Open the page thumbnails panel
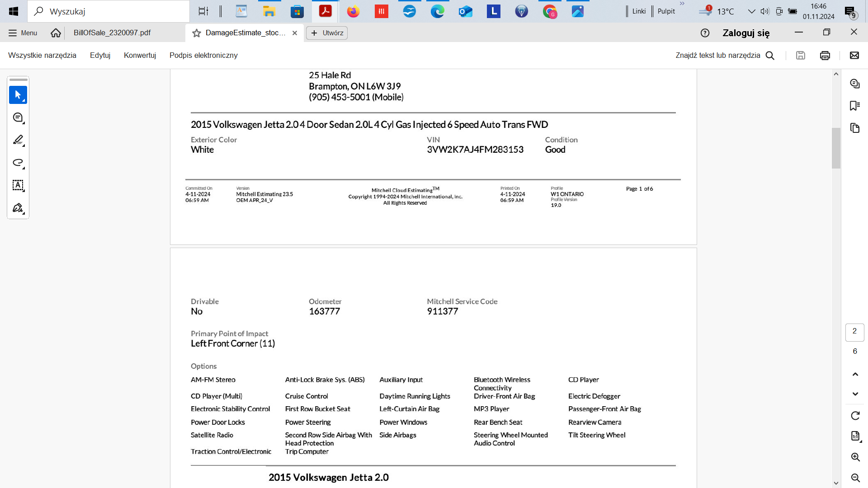This screenshot has height=488, width=868. coord(854,128)
